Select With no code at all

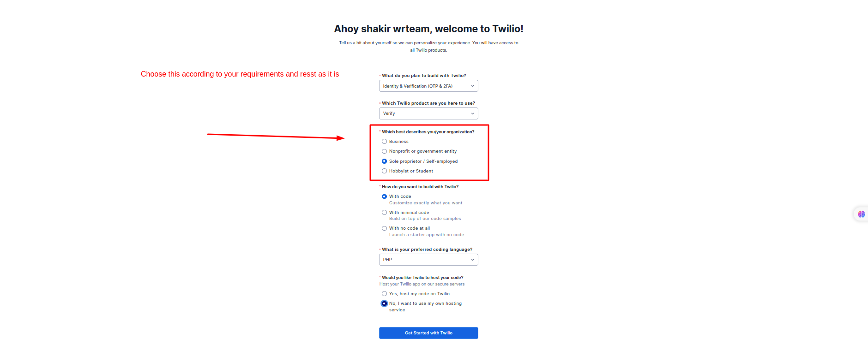tap(384, 228)
